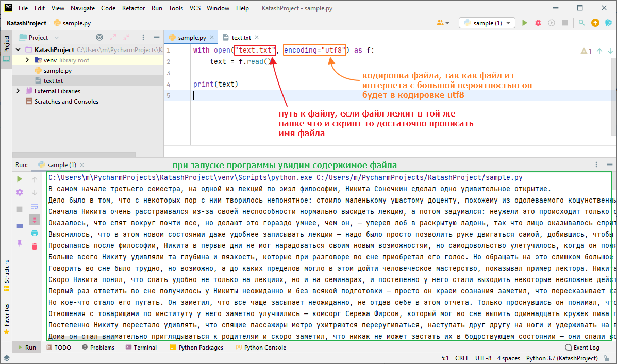Screen dimensions: 617x364
Task: Clear console with trash icon
Action: (35, 246)
